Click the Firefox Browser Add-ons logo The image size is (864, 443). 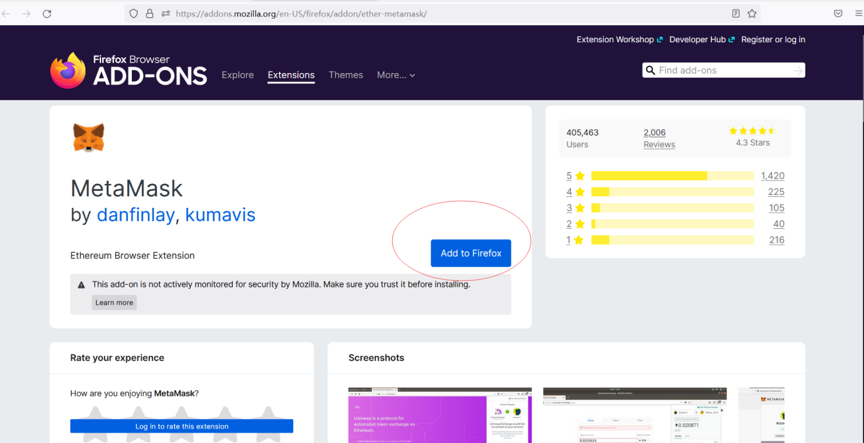128,71
